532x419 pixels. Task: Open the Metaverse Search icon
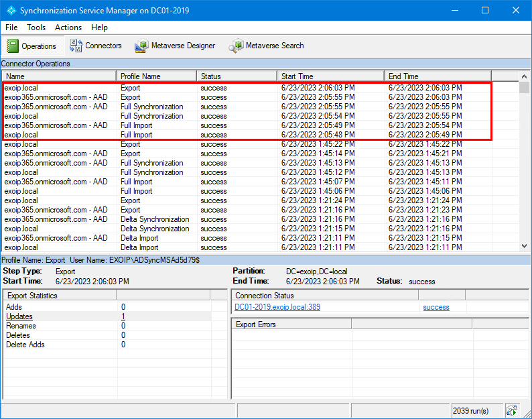coord(236,46)
